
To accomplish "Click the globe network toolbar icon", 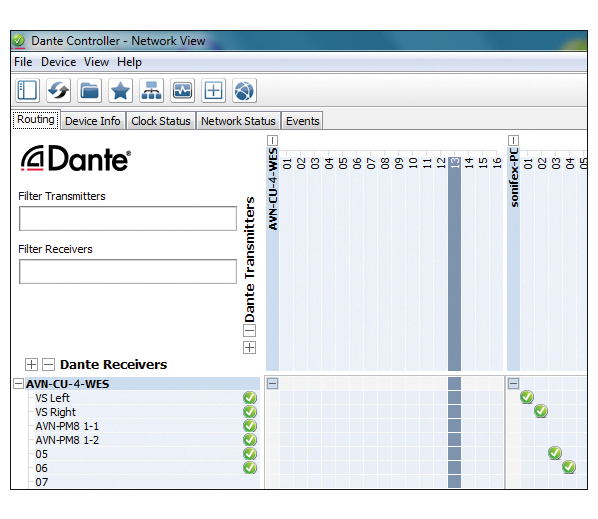I will click(244, 91).
